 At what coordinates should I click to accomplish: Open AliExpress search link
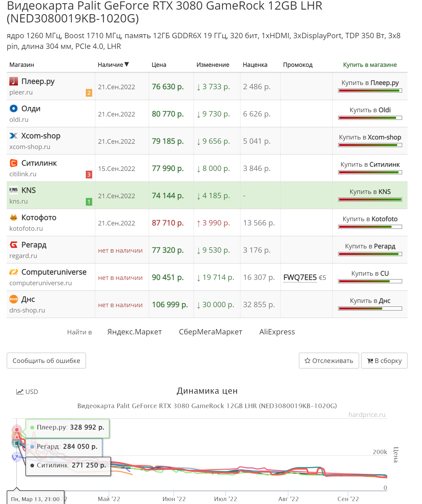[x=277, y=332]
